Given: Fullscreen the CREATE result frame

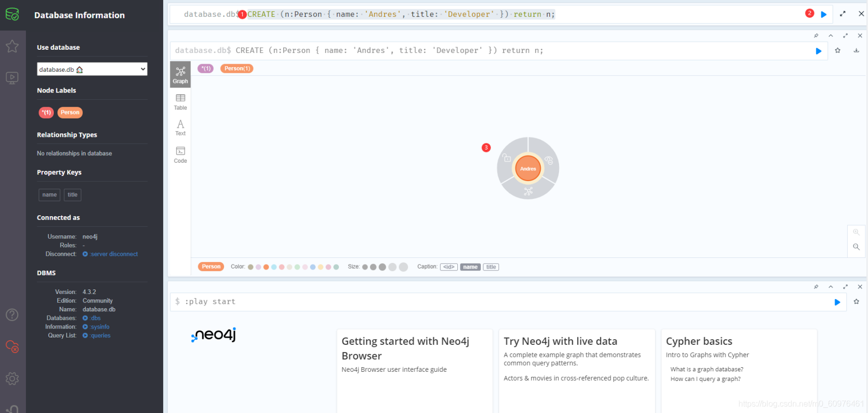Looking at the screenshot, I should [846, 36].
